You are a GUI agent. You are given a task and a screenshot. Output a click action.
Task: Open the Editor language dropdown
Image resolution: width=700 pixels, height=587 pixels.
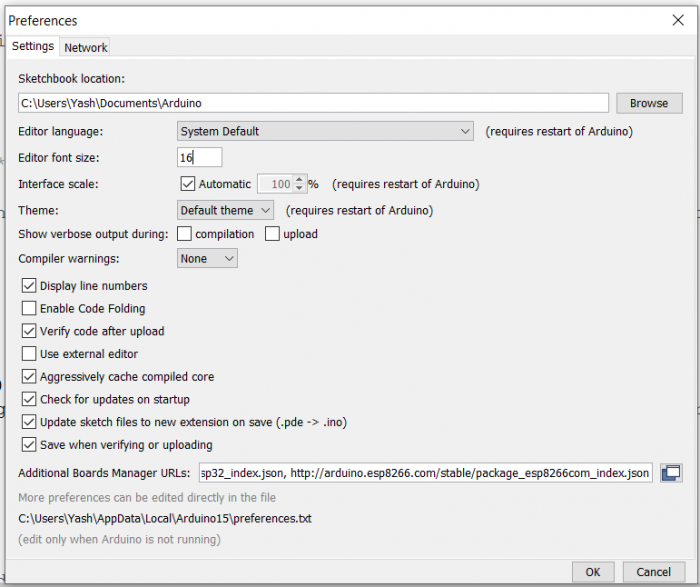pyautogui.click(x=325, y=131)
